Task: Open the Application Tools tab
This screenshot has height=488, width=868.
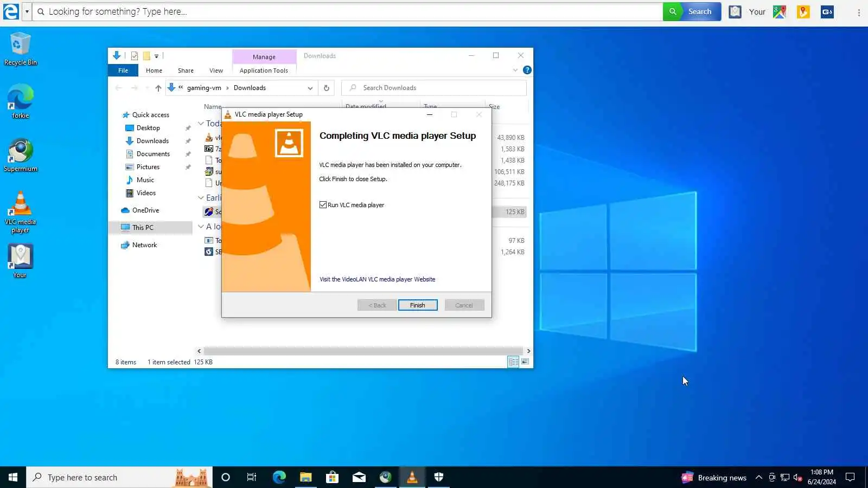Action: click(264, 70)
